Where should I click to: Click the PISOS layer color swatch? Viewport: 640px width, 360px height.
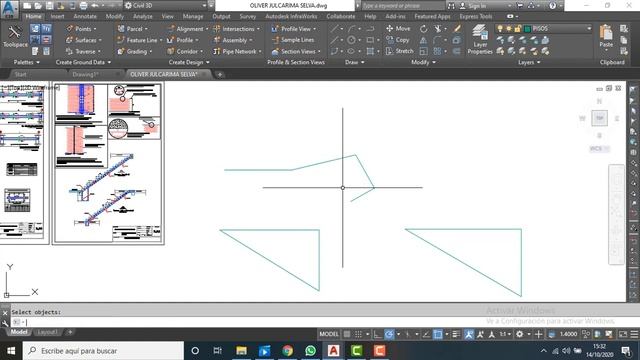tap(527, 29)
